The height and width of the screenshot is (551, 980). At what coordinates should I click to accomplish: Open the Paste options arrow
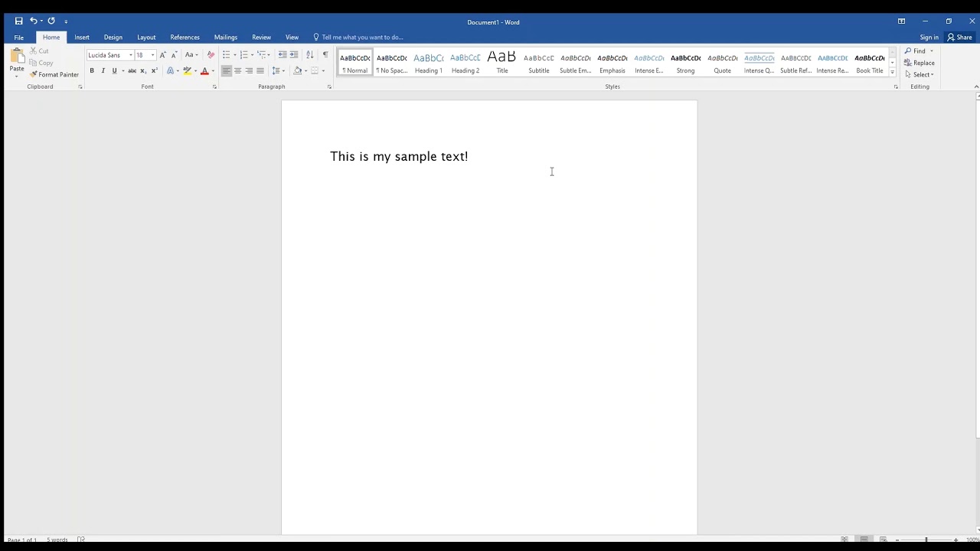tap(17, 75)
